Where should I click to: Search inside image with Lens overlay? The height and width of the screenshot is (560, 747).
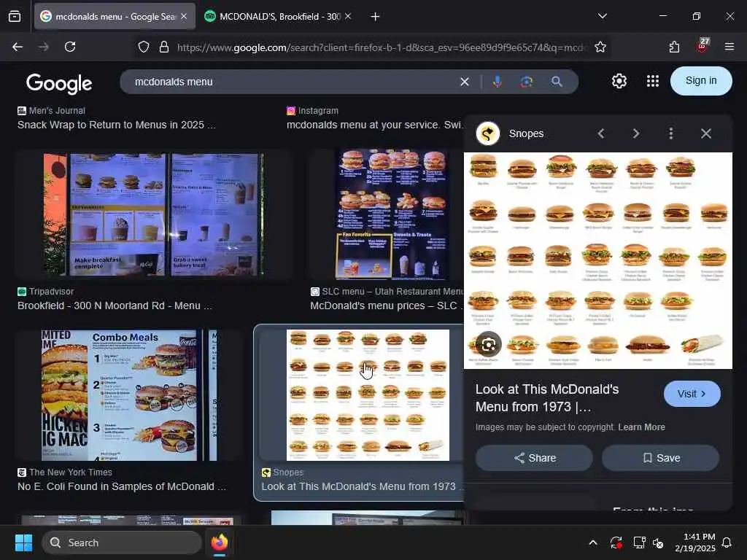pos(488,344)
